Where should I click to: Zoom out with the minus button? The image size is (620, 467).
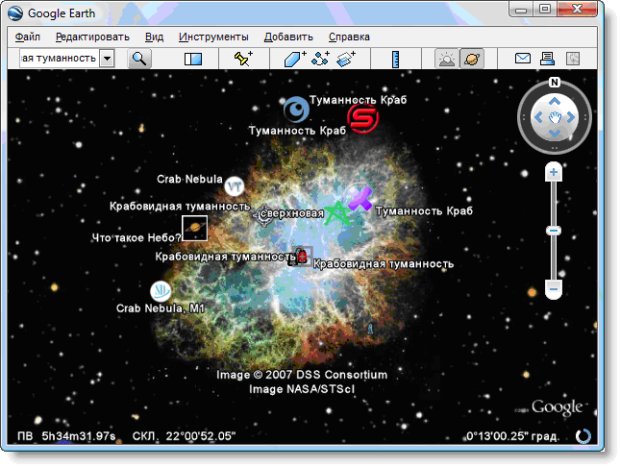(553, 289)
